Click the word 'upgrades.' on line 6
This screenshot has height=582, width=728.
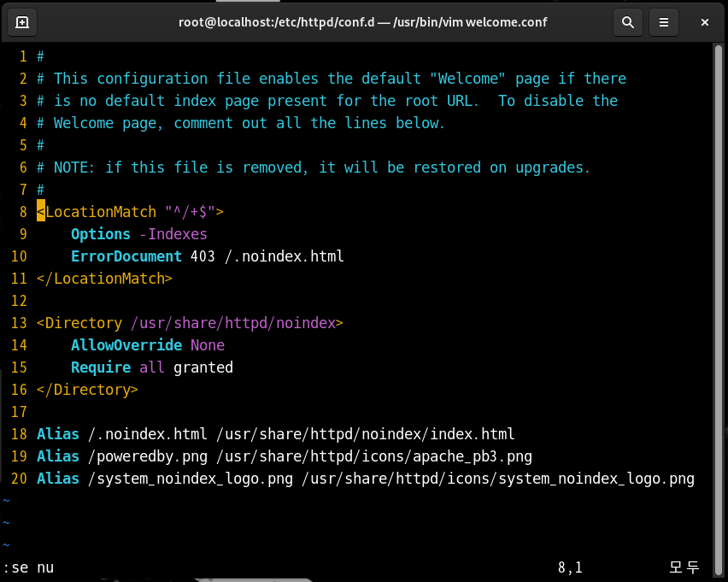[553, 168]
